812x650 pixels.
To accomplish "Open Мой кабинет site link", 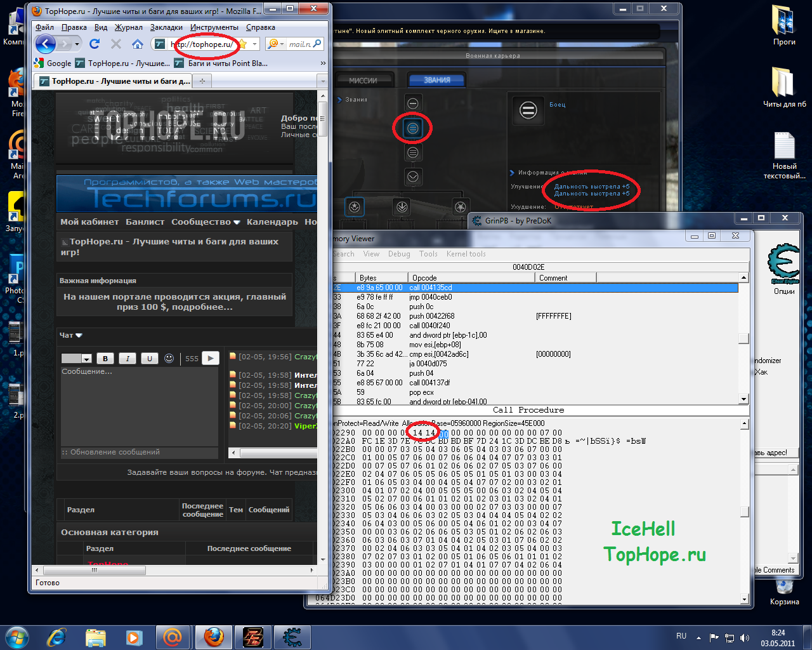I will click(89, 222).
